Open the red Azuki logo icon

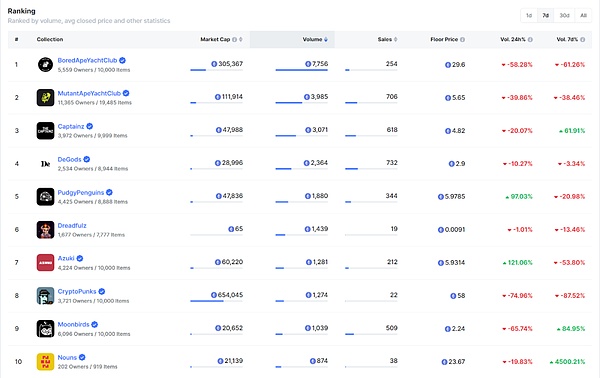[x=45, y=262]
